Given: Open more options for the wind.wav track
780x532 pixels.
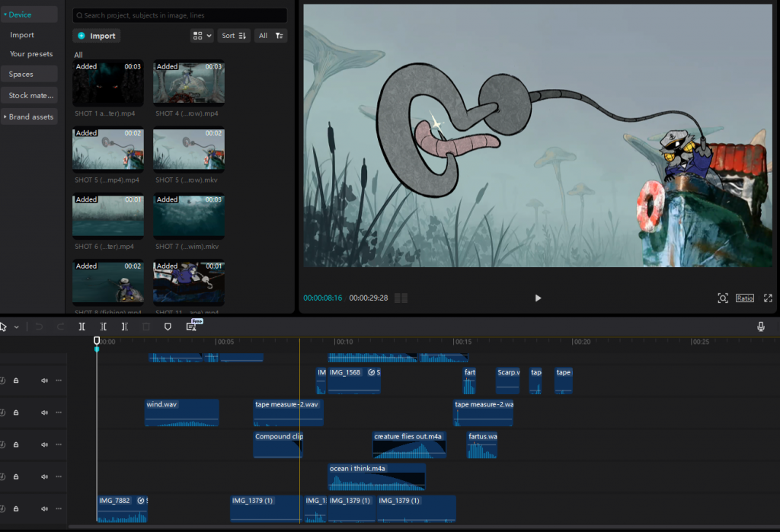Looking at the screenshot, I should point(59,413).
